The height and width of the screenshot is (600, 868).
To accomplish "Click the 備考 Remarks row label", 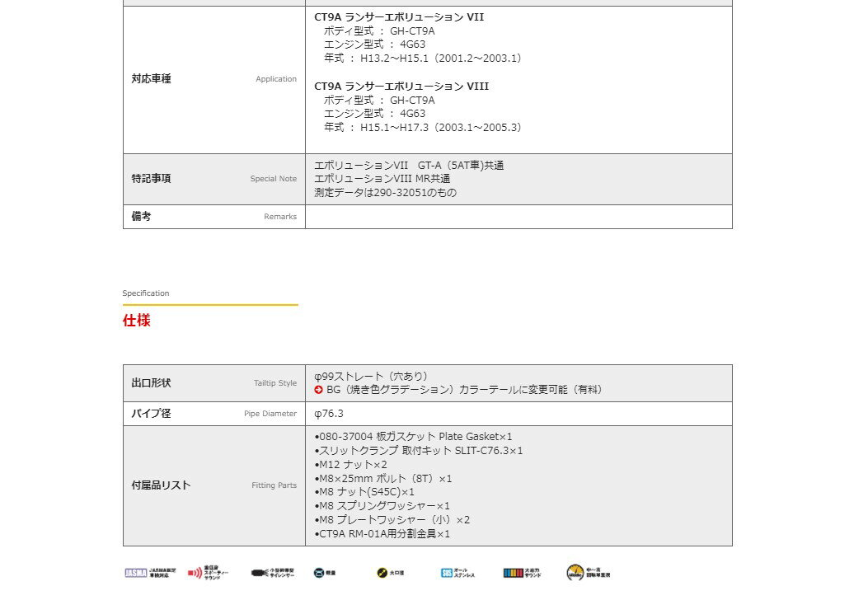I will tap(142, 217).
